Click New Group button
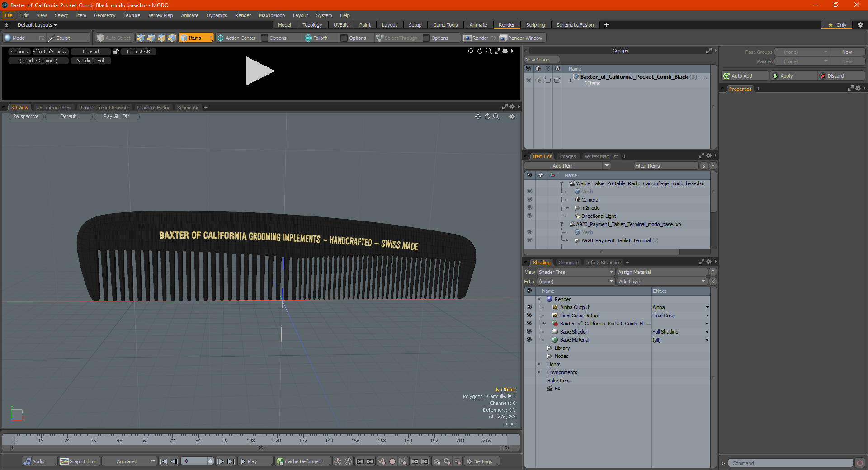Image resolution: width=868 pixels, height=470 pixels. 542,60
